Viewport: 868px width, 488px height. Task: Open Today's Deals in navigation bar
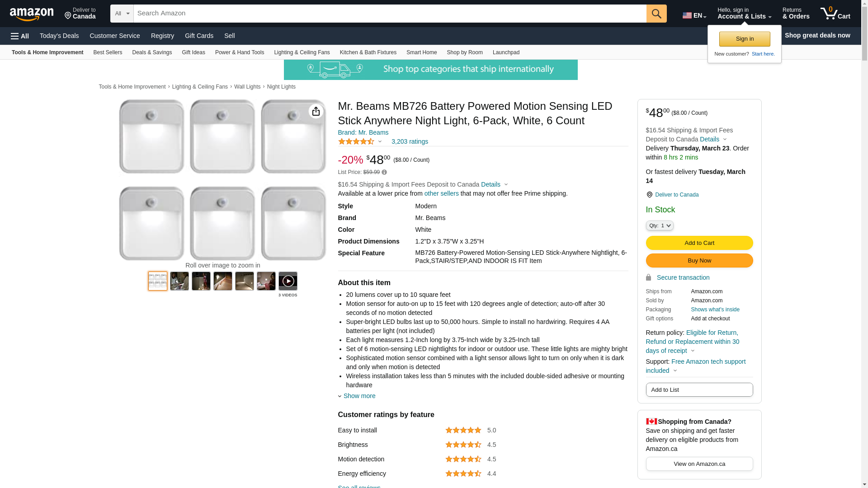(x=59, y=36)
